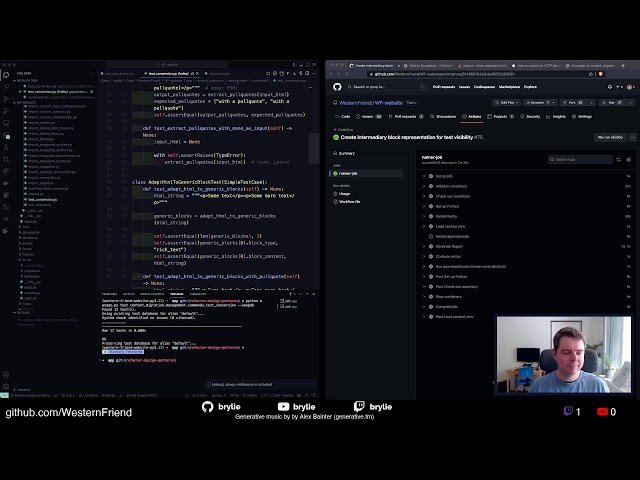Screen dimensions: 640x480
Task: Click the Re-run all jobs button
Action: (609, 137)
